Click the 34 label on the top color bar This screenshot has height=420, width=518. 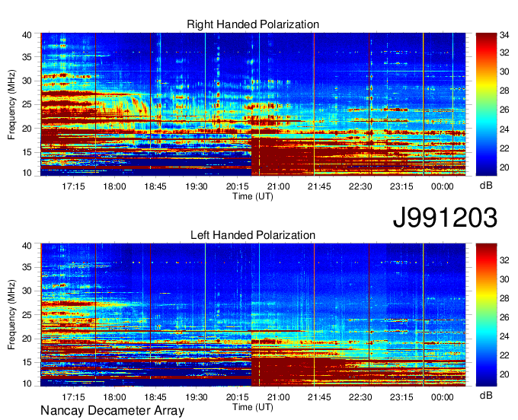pyautogui.click(x=504, y=35)
